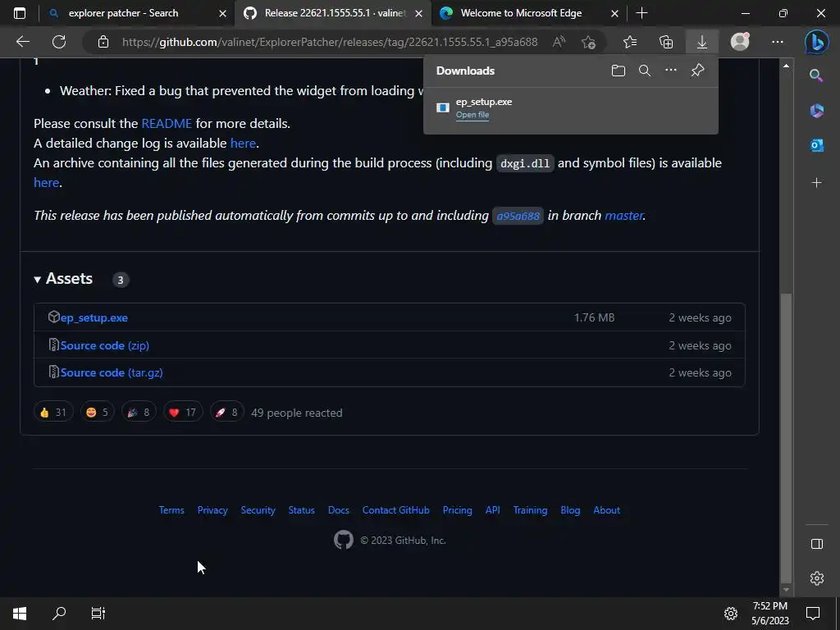Close the explorer patcher Search tab

tap(222, 13)
